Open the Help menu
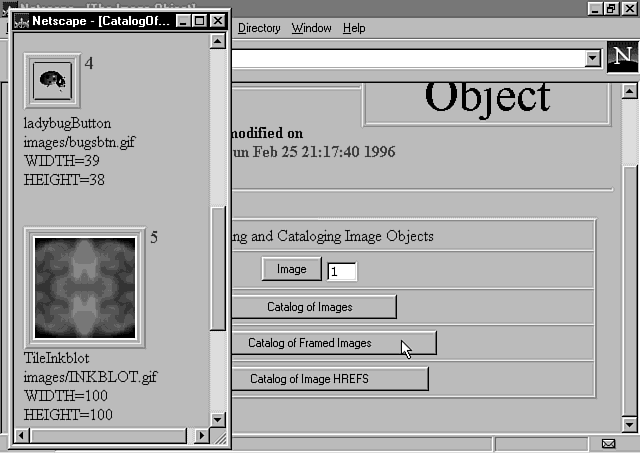 click(x=354, y=28)
